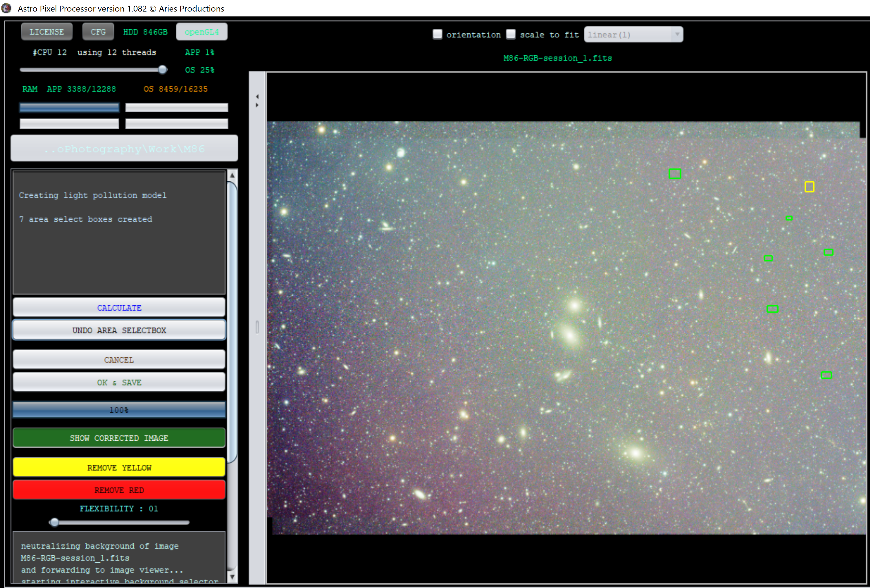Click the right expand arrow on panel divider
Image resolution: width=870 pixels, height=588 pixels.
(x=257, y=106)
